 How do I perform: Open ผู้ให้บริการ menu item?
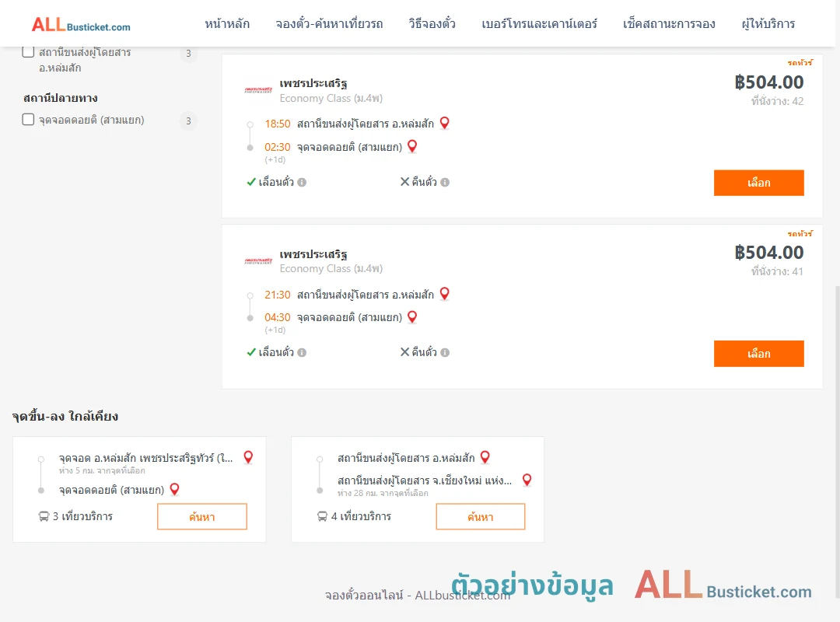[768, 23]
